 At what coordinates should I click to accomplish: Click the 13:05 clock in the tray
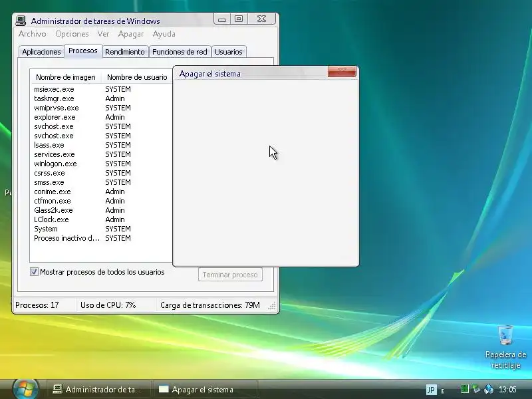[x=507, y=390]
